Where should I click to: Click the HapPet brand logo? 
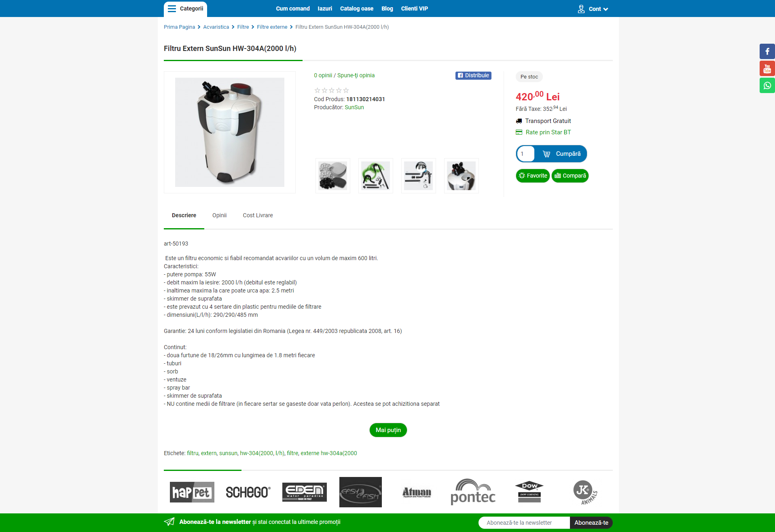(x=192, y=492)
